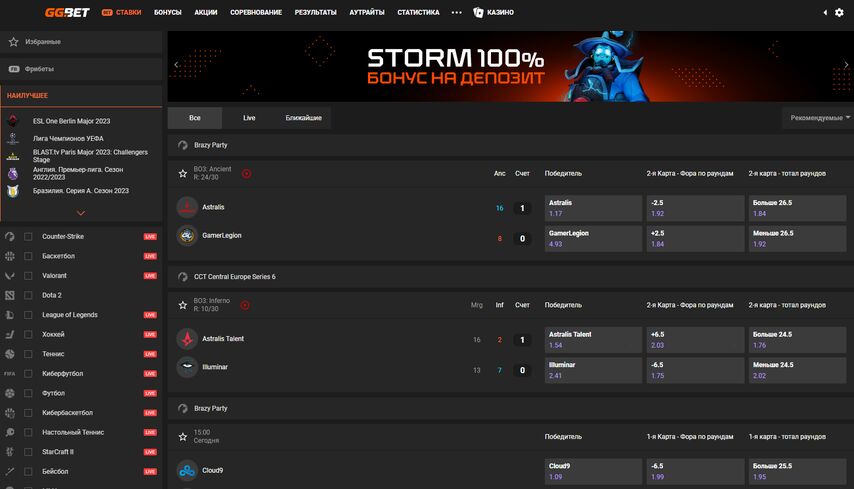Go to next banner slide
Viewport: 854px width, 489px height.
pos(846,64)
